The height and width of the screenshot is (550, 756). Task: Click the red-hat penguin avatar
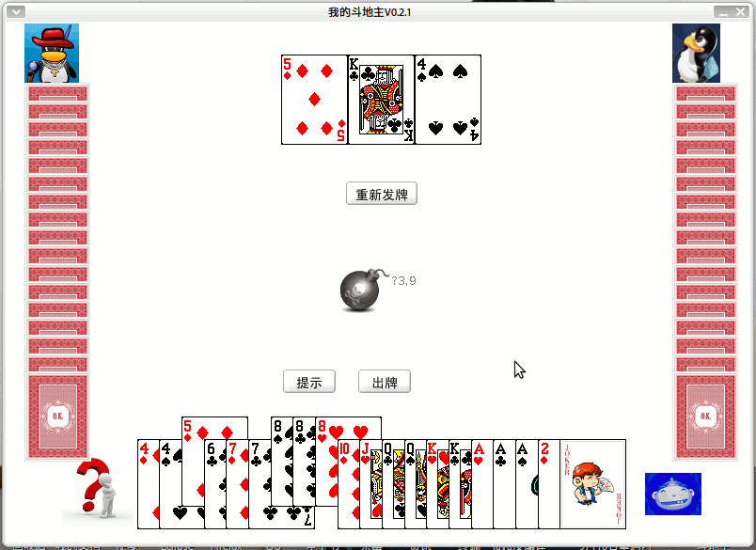pos(52,53)
